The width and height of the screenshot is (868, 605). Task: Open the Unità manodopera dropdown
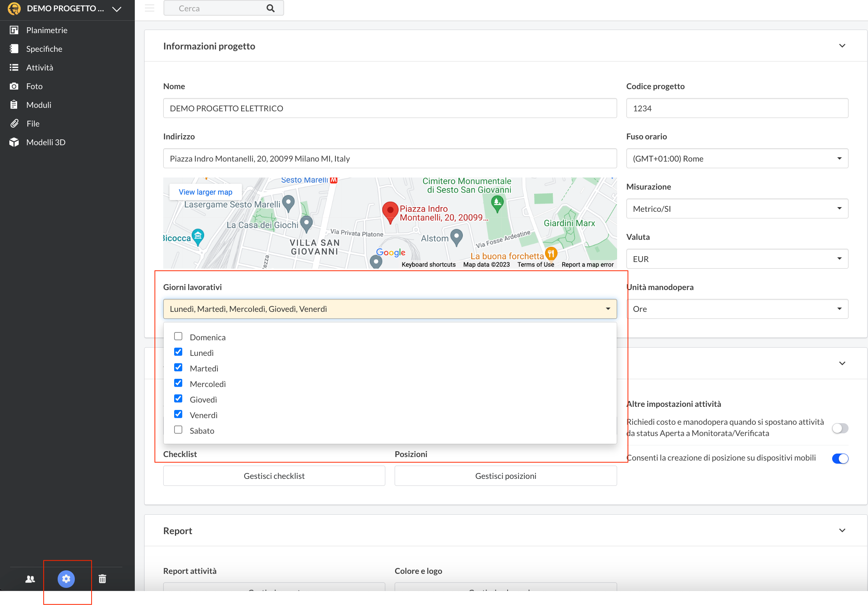tap(737, 309)
